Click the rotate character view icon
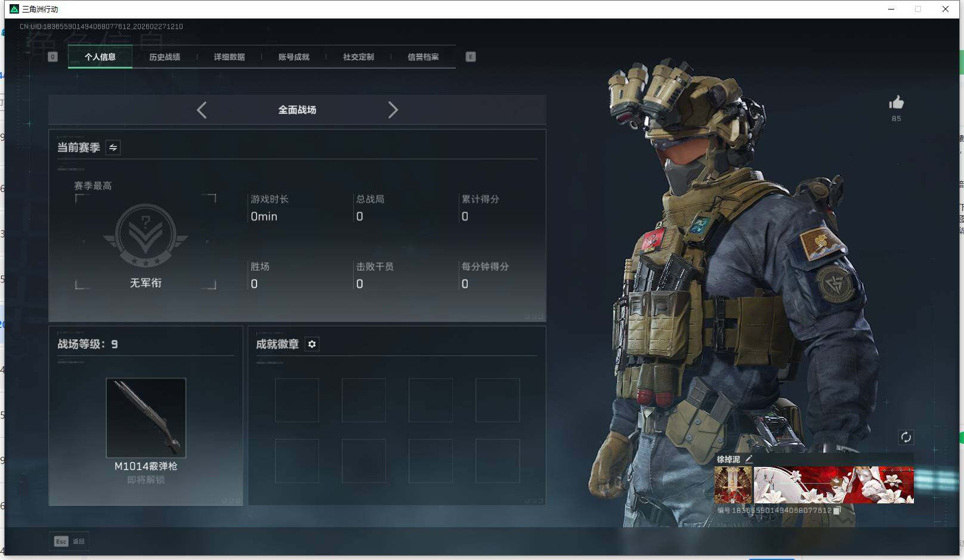Viewport: 964px width, 560px height. pos(906,437)
